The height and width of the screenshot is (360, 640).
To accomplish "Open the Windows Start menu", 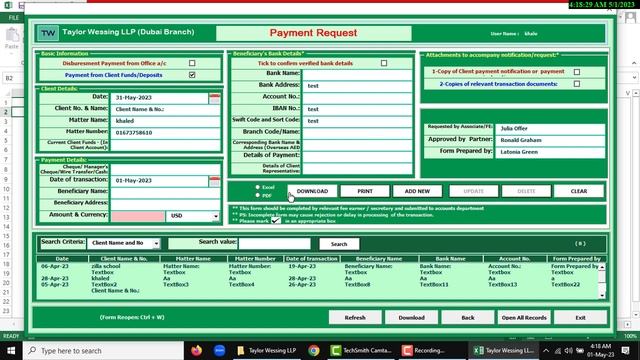I will click(x=11, y=351).
